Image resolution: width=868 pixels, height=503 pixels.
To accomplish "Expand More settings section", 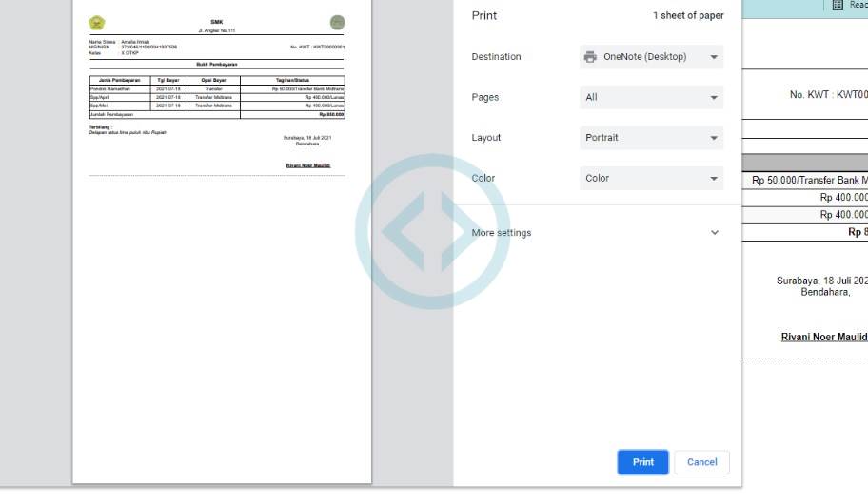I will click(x=502, y=233).
